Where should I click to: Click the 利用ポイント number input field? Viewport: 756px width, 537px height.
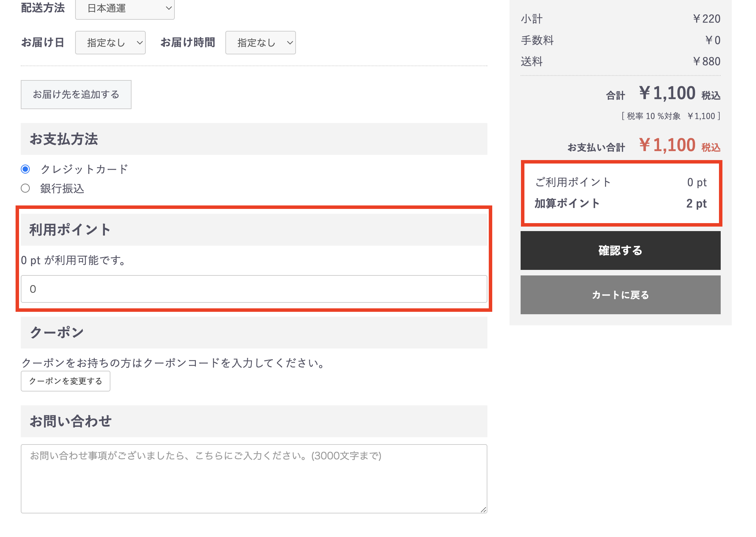(254, 289)
